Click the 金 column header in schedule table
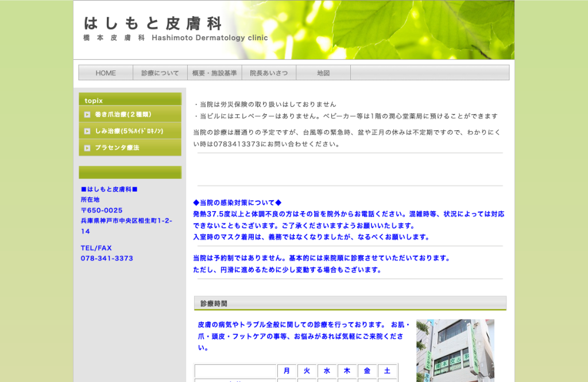 coord(367,371)
